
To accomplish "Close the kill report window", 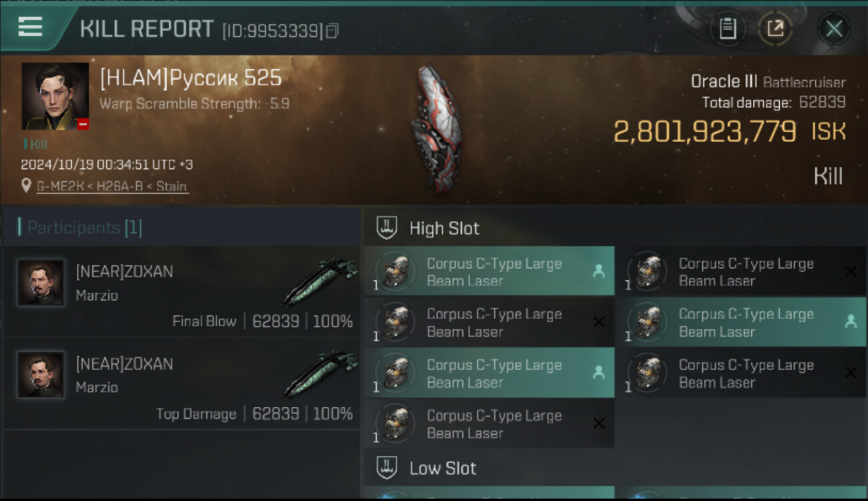I will point(834,29).
